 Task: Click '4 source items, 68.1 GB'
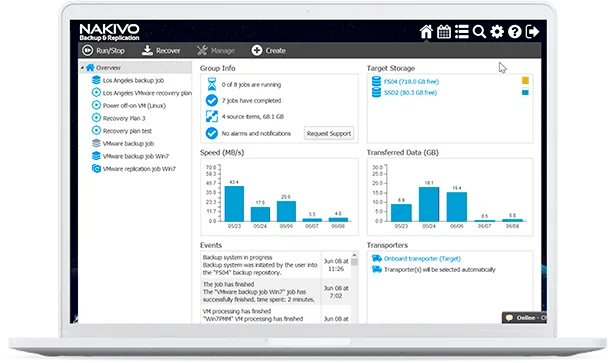coord(253,117)
